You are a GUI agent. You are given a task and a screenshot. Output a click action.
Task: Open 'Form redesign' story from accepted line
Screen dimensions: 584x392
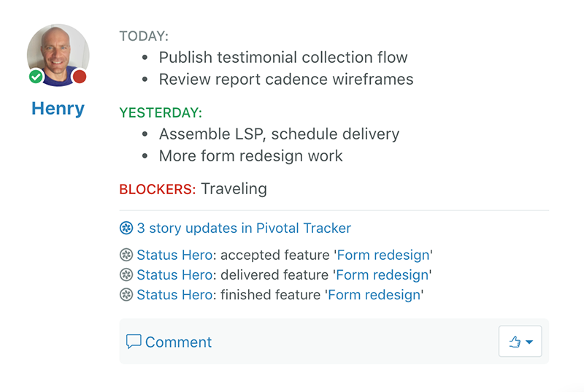[x=383, y=255]
